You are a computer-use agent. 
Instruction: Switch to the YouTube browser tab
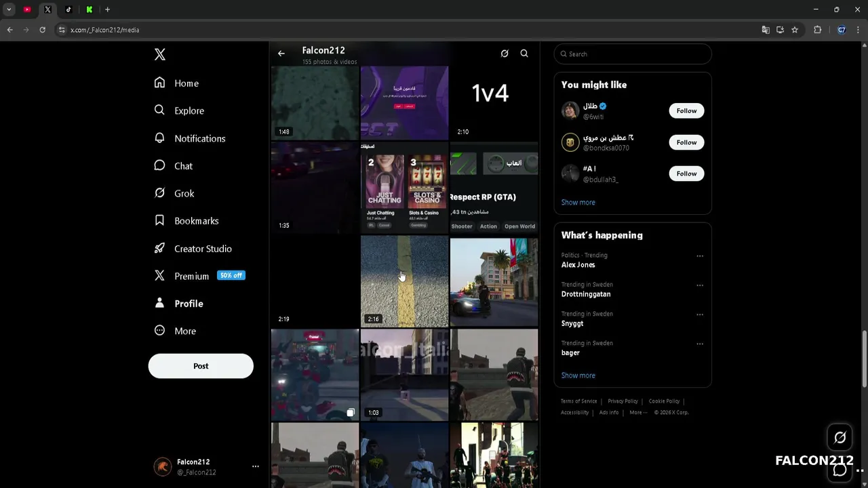point(27,9)
